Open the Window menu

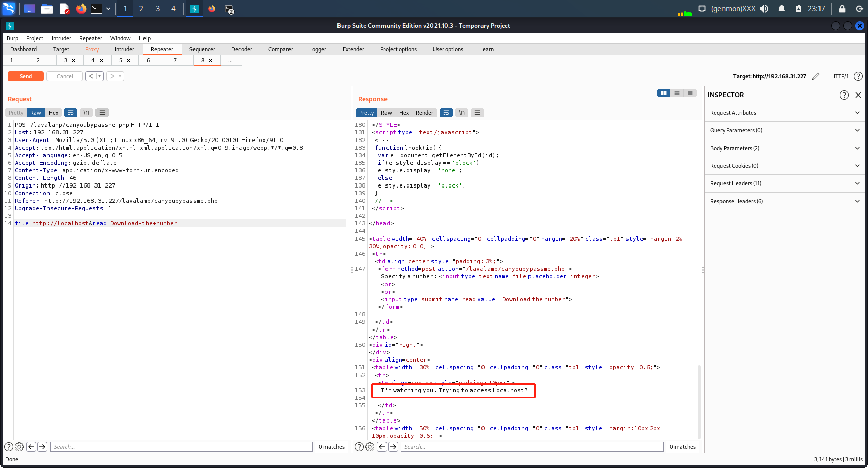(x=120, y=38)
